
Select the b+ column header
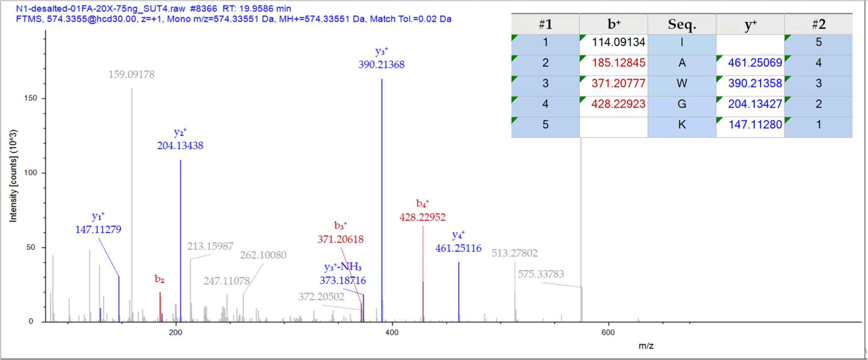tap(614, 24)
